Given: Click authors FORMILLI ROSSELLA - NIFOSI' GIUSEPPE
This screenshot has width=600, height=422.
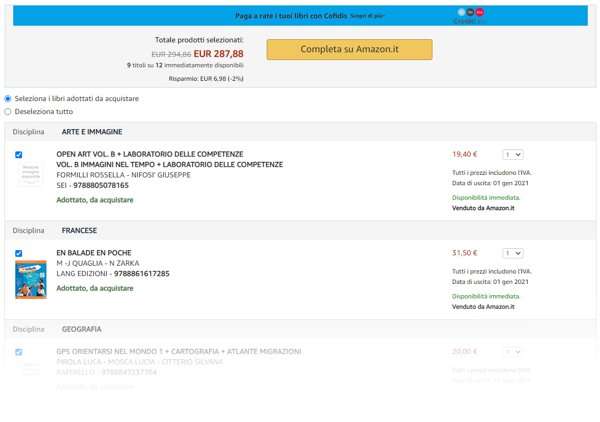Looking at the screenshot, I should click(x=123, y=175).
